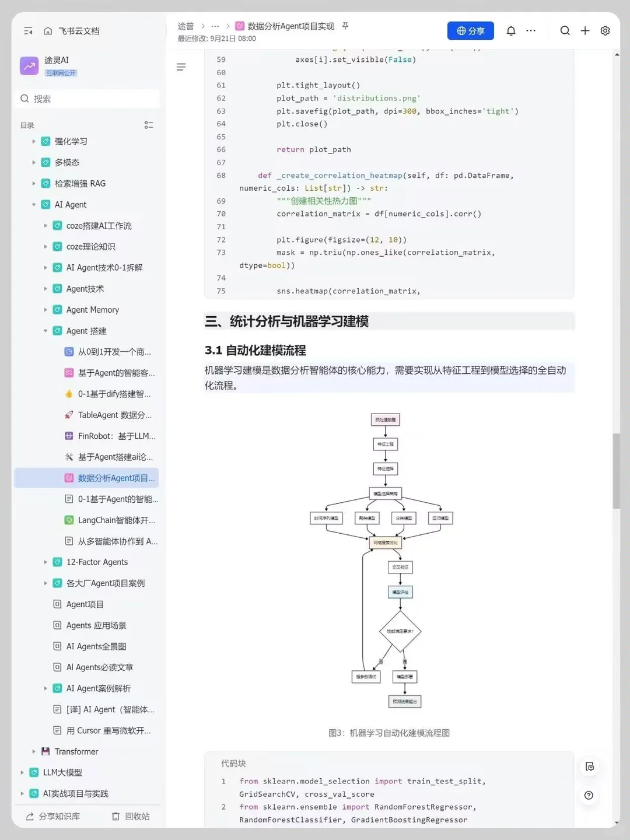
Task: Click the 代码块 label of lower code block
Action: pyautogui.click(x=233, y=763)
